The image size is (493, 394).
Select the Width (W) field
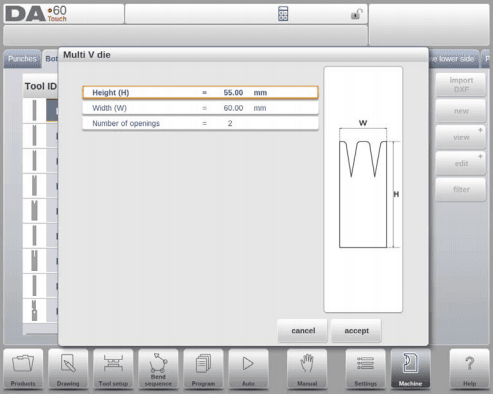pos(200,108)
